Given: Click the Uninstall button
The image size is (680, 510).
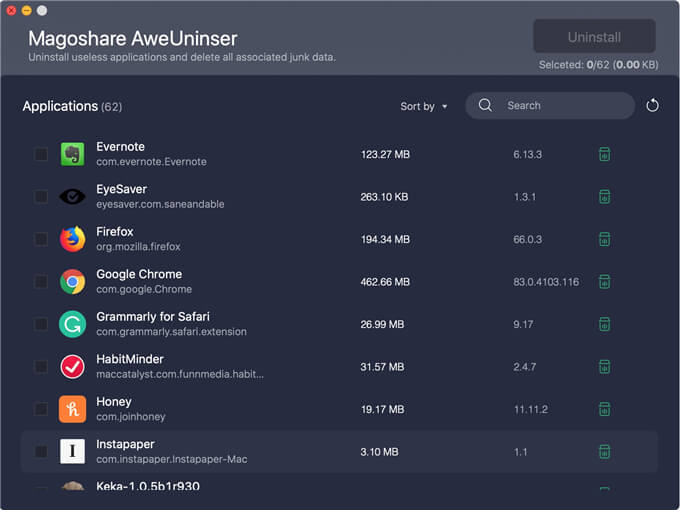Looking at the screenshot, I should 594,37.
